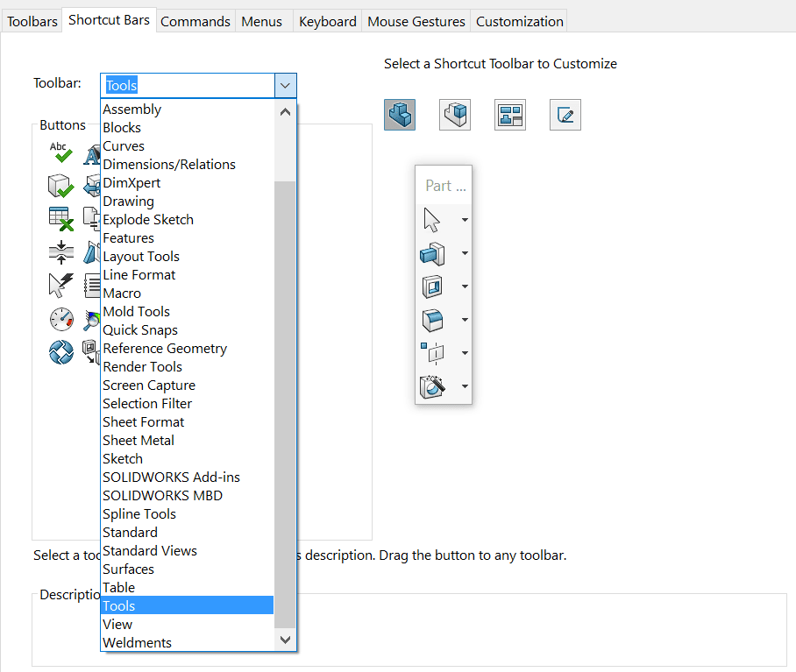Choose Standard Views from the list
The height and width of the screenshot is (672, 796).
click(188, 550)
